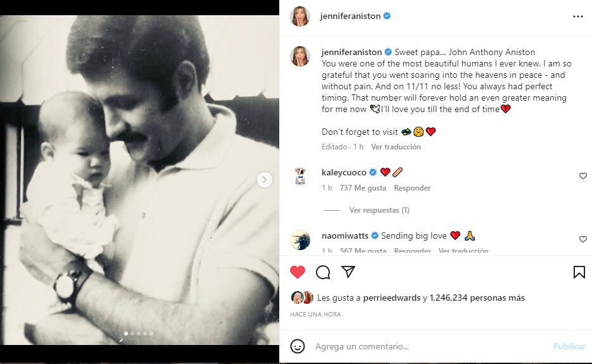Select the carousel pagination dots
Image resolution: width=592 pixels, height=364 pixels.
click(x=139, y=333)
